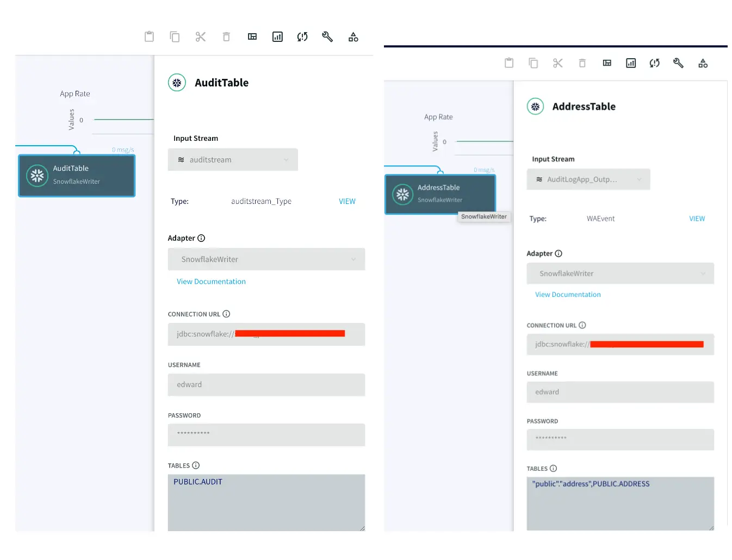
Task: Click the circular arrows icon above the AuditTable panel
Action: coord(302,37)
